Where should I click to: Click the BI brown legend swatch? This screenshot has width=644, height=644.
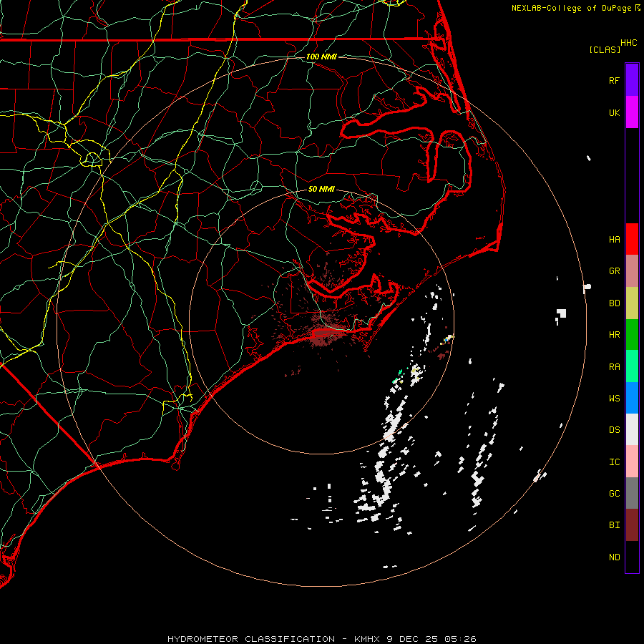[632, 525]
